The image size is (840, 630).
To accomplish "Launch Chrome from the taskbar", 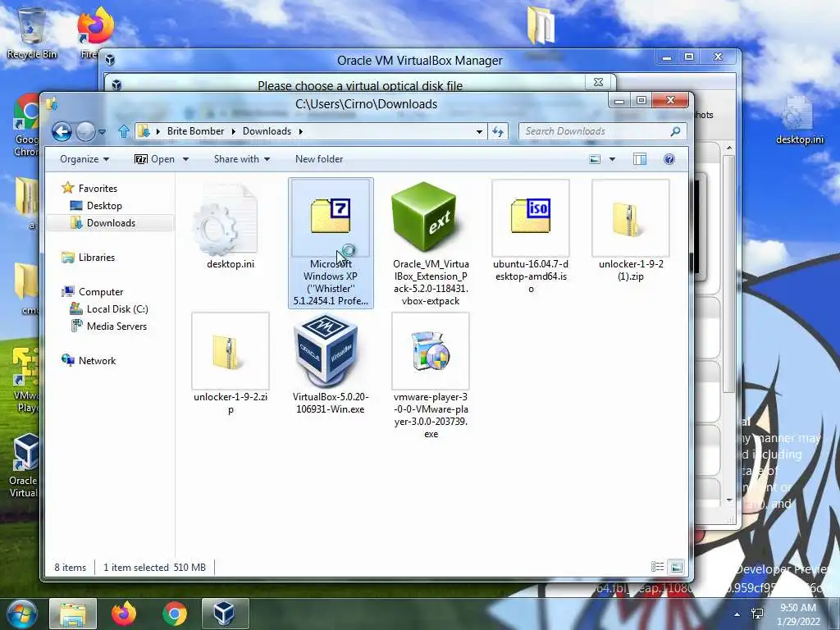I will click(x=175, y=614).
